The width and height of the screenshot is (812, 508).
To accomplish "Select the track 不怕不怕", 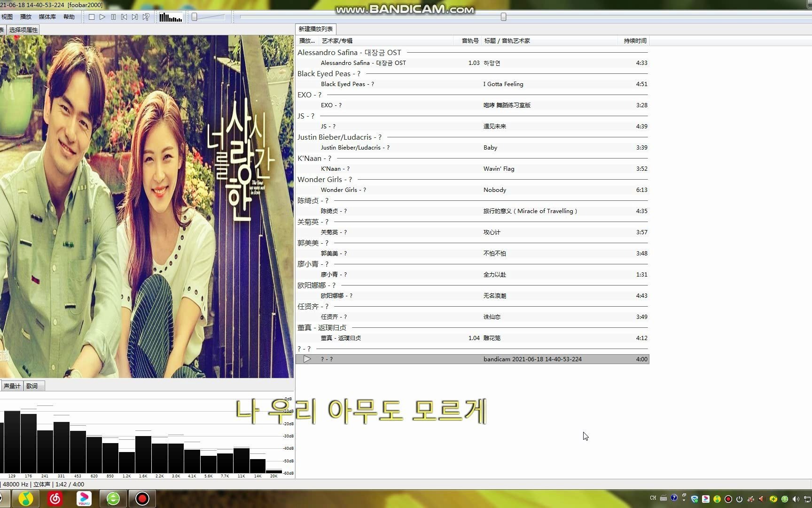I will [472, 254].
